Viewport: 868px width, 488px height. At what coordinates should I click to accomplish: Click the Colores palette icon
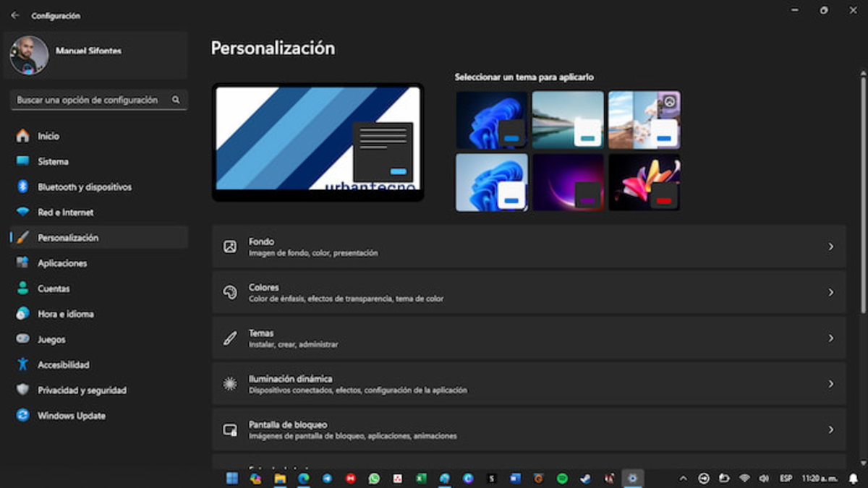point(230,292)
